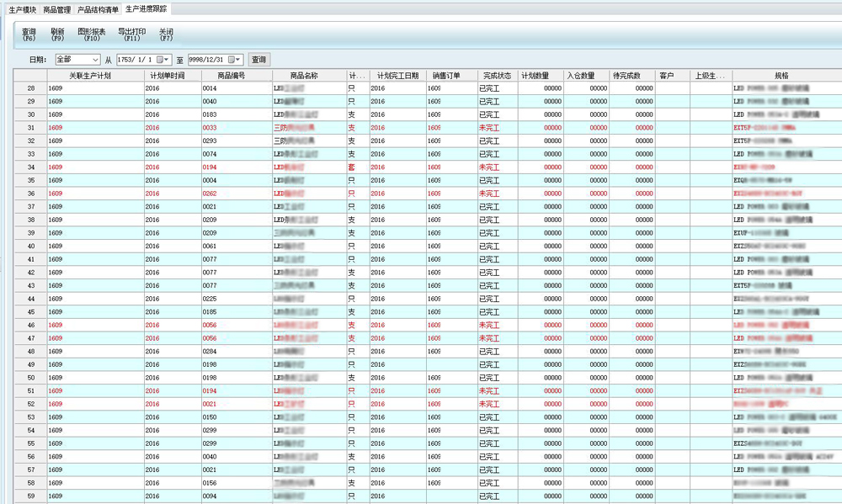Click product code 0293 in row 32
This screenshot has width=842, height=504.
click(x=210, y=141)
